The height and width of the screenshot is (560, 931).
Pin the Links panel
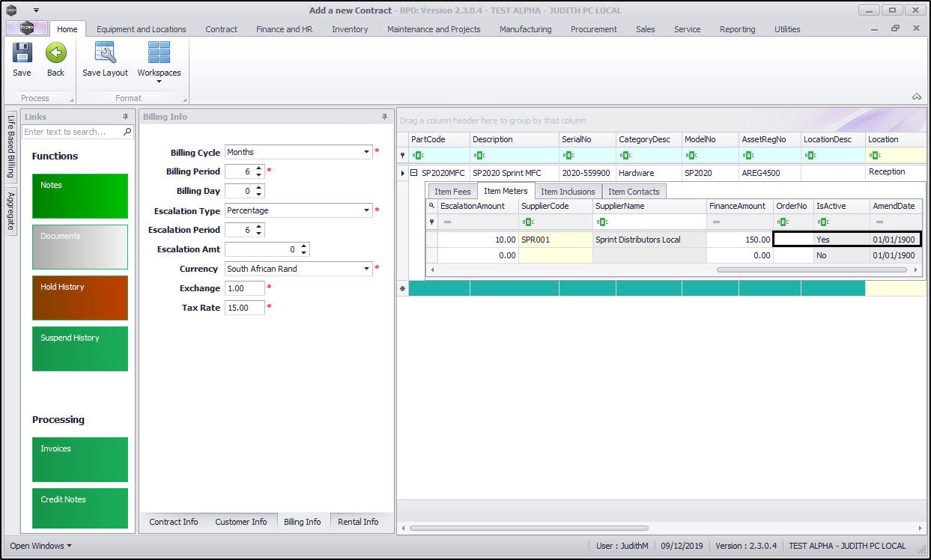126,117
